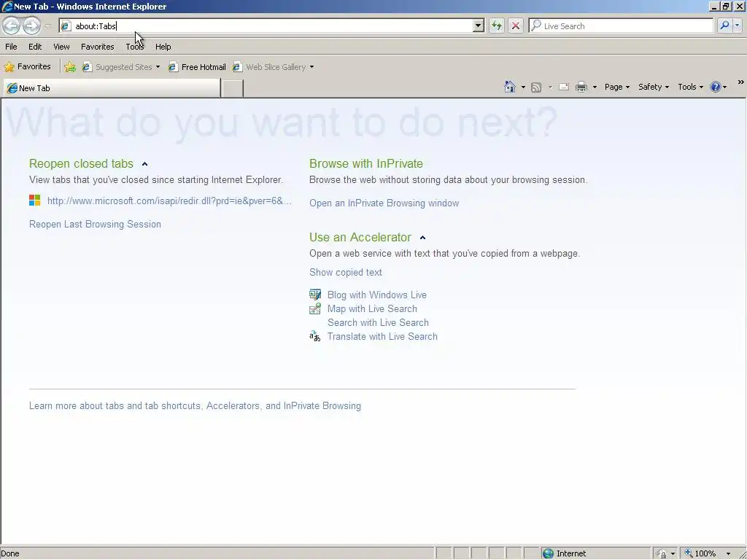This screenshot has height=560, width=747.
Task: Click the Map with Live Search icon
Action: [x=315, y=308]
